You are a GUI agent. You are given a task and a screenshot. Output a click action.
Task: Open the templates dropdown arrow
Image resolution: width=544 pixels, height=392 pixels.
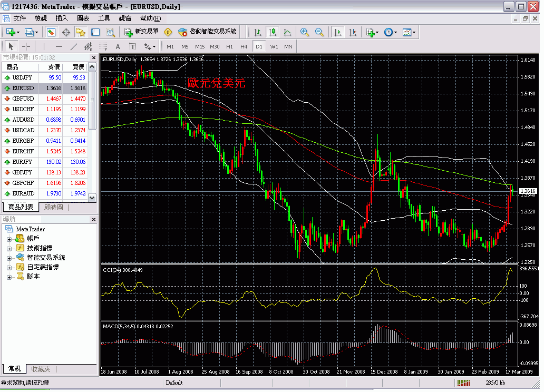tap(414, 33)
